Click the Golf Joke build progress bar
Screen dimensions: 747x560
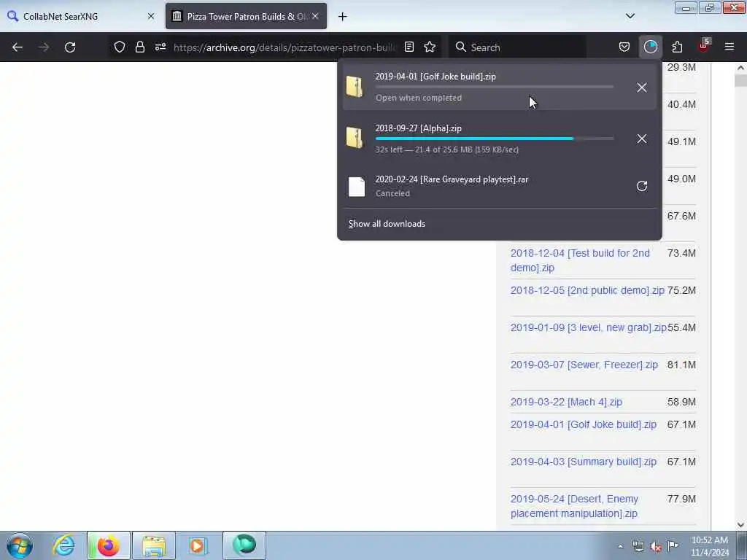495,87
